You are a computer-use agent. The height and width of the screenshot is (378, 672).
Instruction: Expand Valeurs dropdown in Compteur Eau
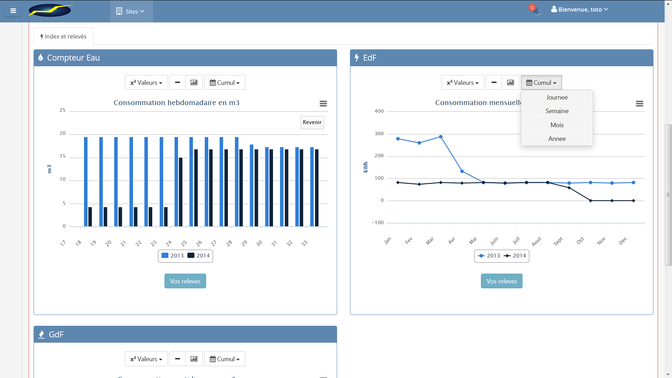[146, 83]
